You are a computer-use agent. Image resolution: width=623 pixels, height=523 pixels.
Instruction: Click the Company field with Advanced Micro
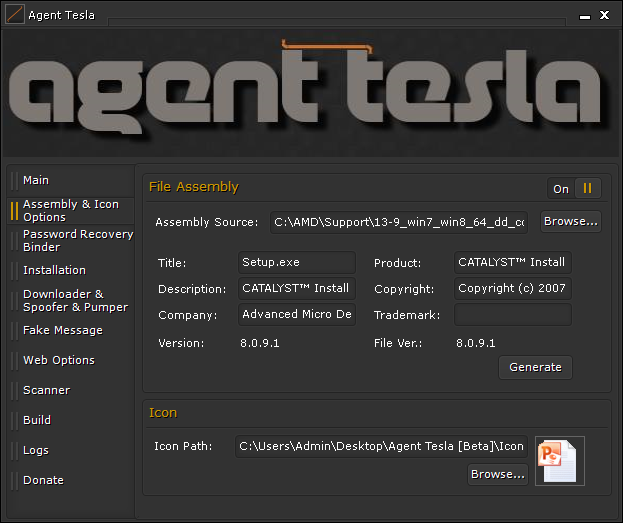click(297, 314)
